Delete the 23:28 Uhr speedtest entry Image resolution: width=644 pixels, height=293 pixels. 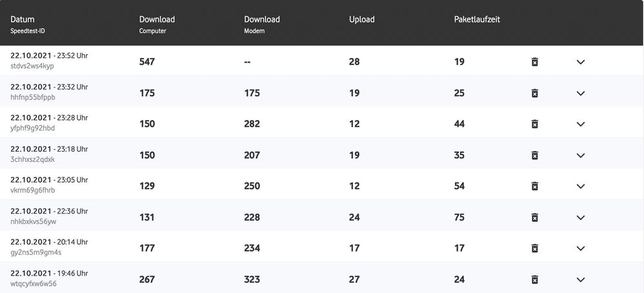[x=534, y=124]
